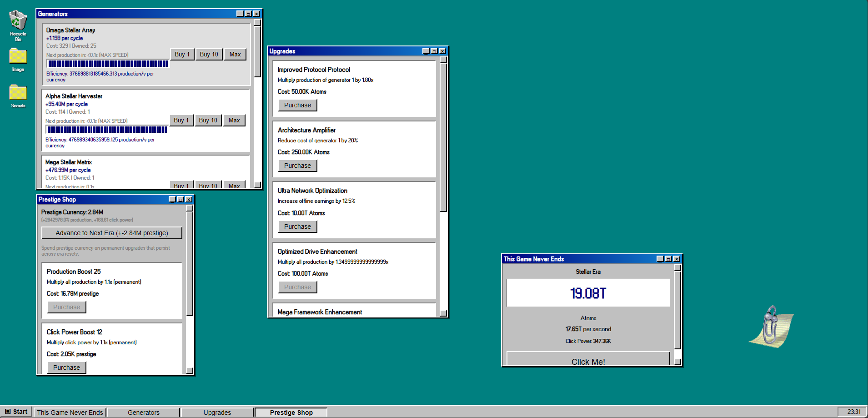868x418 pixels.
Task: Click Advance to Next Era button
Action: pos(112,233)
